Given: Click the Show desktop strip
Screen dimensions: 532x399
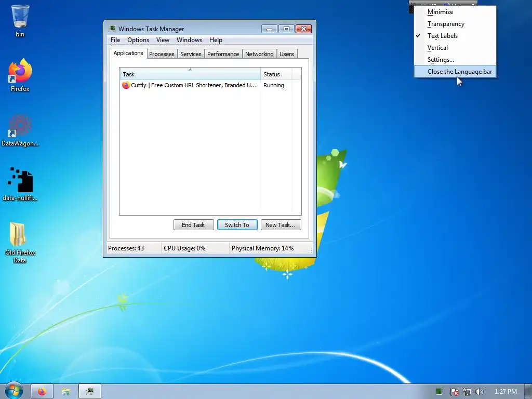Looking at the screenshot, I should tap(528, 392).
